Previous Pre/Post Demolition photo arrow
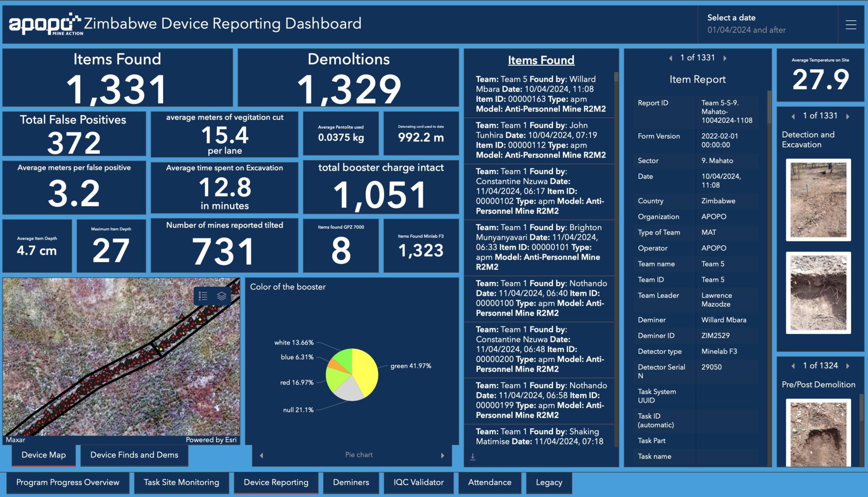This screenshot has width=868, height=497. (x=793, y=366)
